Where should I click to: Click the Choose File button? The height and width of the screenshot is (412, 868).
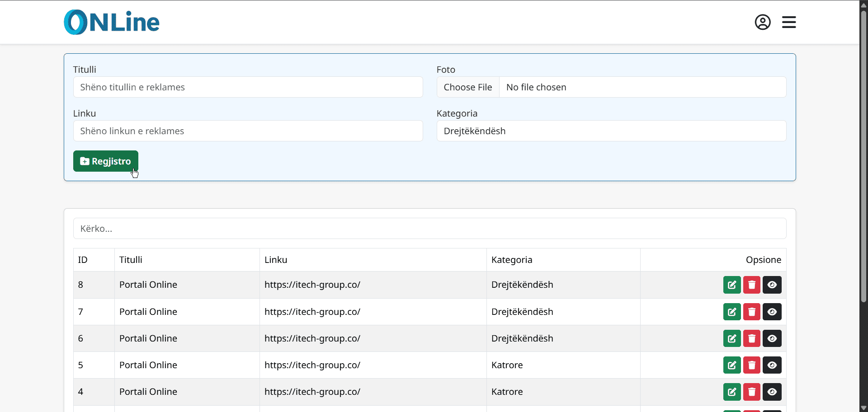click(468, 87)
